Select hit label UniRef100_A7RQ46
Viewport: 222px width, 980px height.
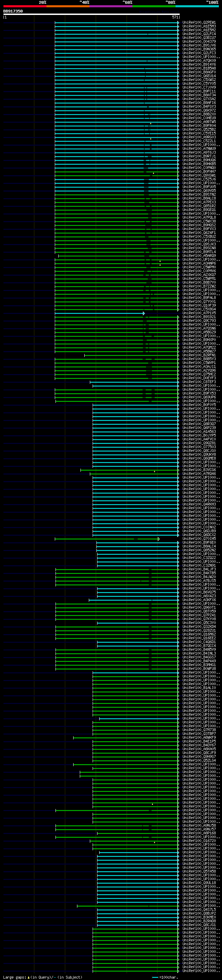tap(199, 473)
